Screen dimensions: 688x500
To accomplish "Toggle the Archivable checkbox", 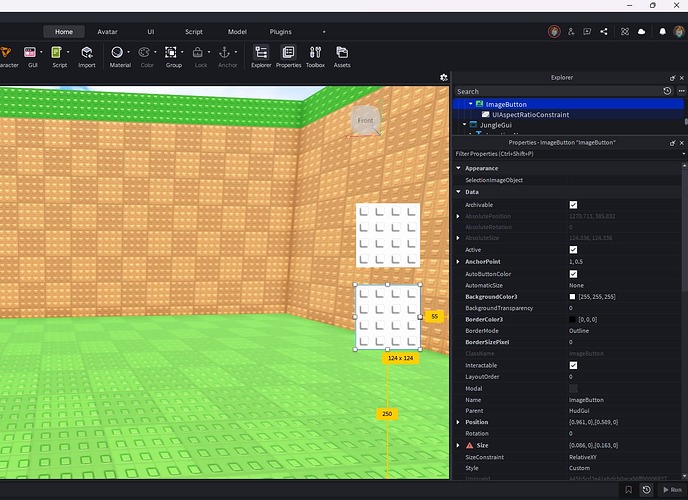I will click(x=573, y=205).
